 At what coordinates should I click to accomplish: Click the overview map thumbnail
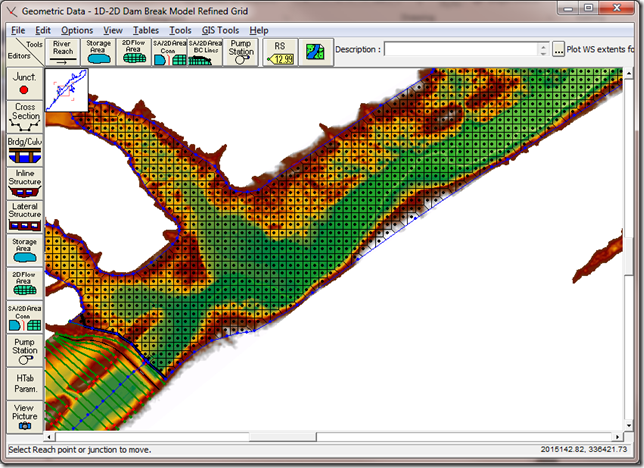pyautogui.click(x=67, y=92)
